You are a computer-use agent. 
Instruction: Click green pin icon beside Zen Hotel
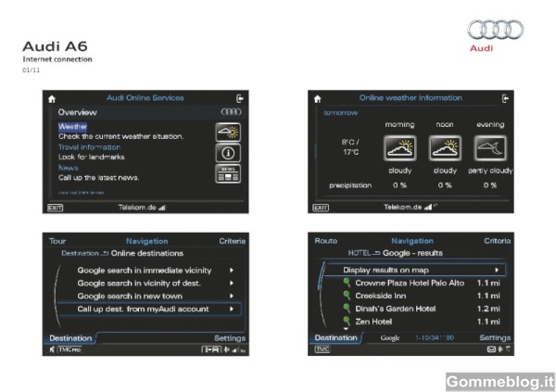[x=347, y=321]
